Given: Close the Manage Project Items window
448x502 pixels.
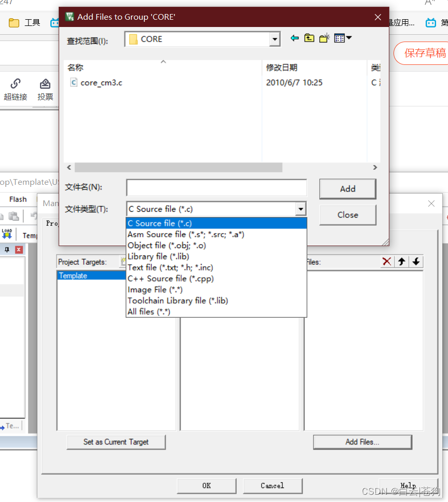Looking at the screenshot, I should [431, 203].
